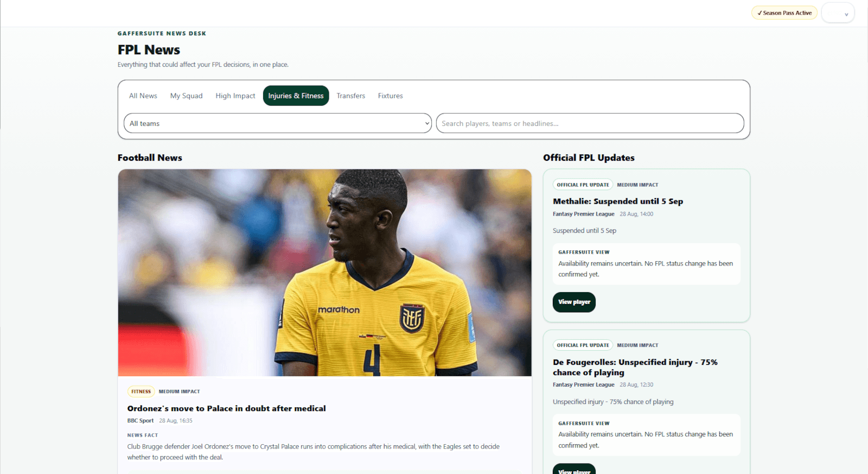Click the FITNESS tag on Ordonez article
The width and height of the screenshot is (868, 474).
[141, 391]
